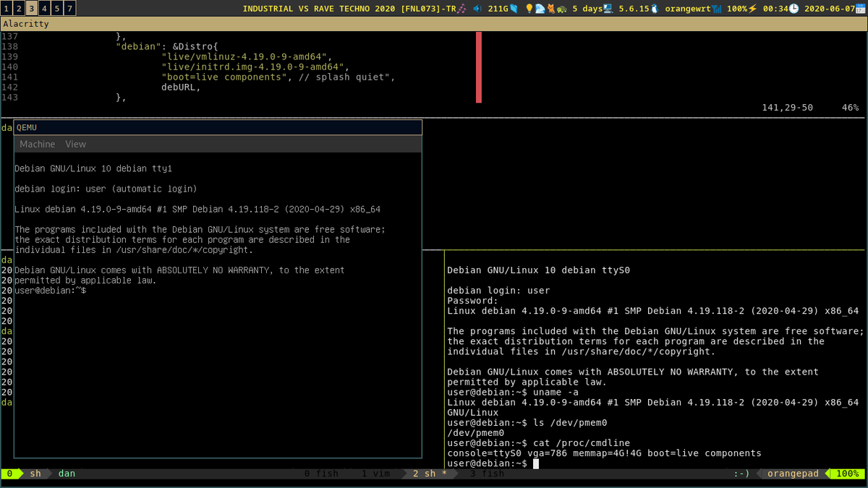Image resolution: width=868 pixels, height=488 pixels.
Task: Click the penguin kernel icon after 5.6.15
Action: [x=655, y=9]
